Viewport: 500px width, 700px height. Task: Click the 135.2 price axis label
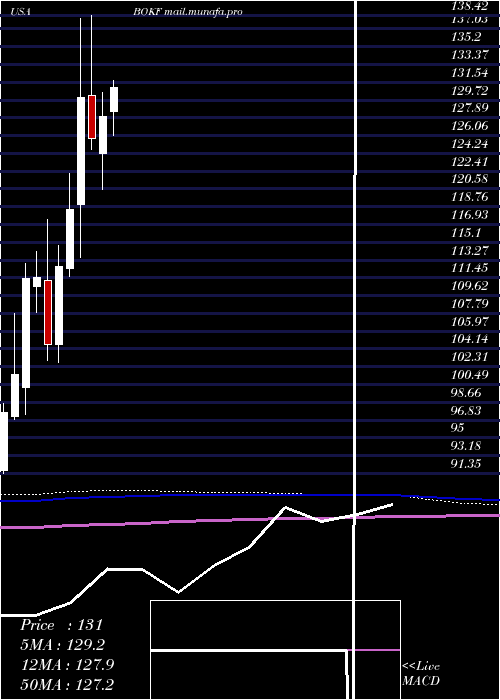(x=467, y=37)
